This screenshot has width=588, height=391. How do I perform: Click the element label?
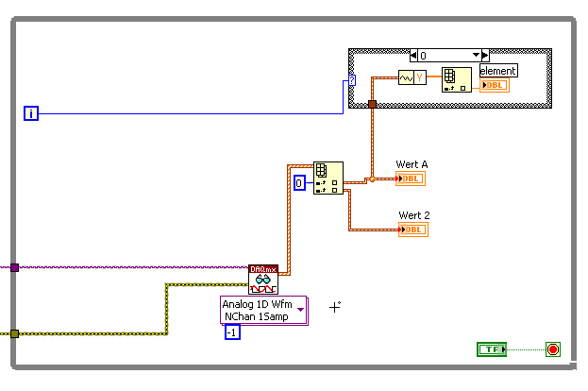point(498,71)
